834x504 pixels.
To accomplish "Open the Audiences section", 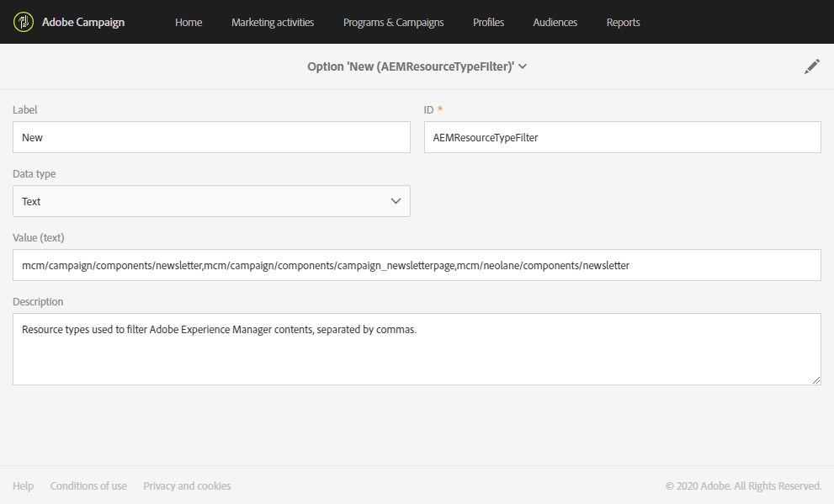I will tap(555, 22).
